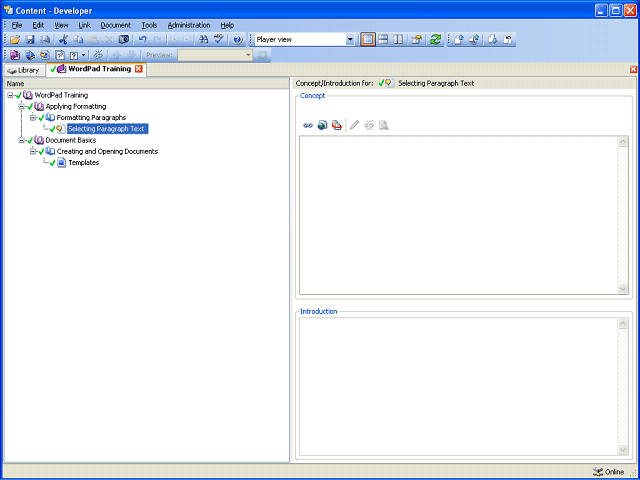The image size is (640, 480).
Task: Open the question type dropdown arrow
Action: point(84,55)
